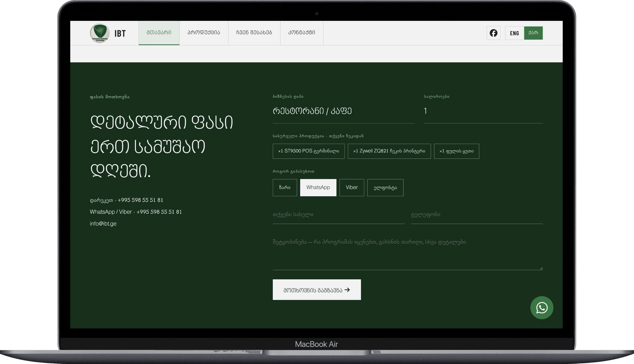
Task: Open the floating WhatsApp chat button
Action: point(542,308)
